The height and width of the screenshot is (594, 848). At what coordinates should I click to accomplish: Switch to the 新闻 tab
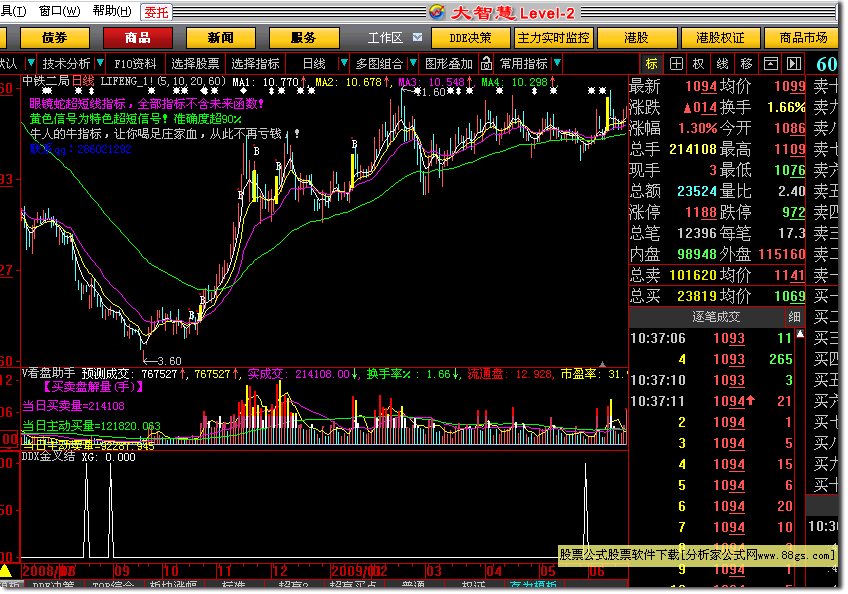tap(221, 38)
